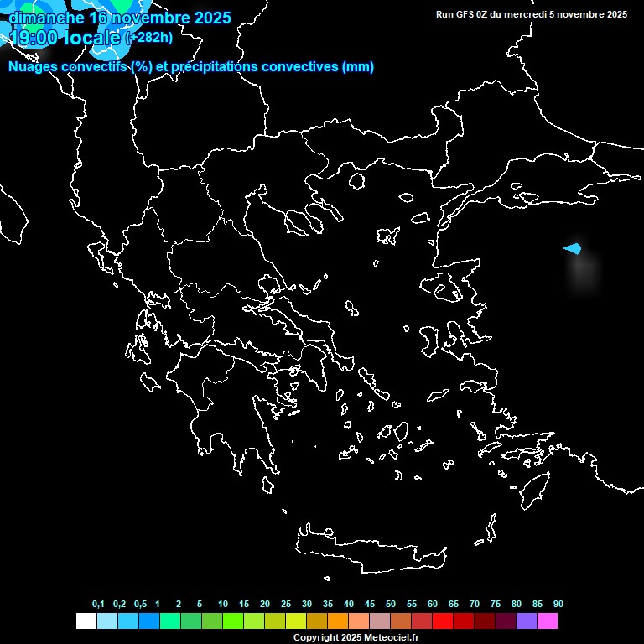Choose the bright yellow legend swatch
Viewport: 644px width, 644px height.
tap(295, 621)
